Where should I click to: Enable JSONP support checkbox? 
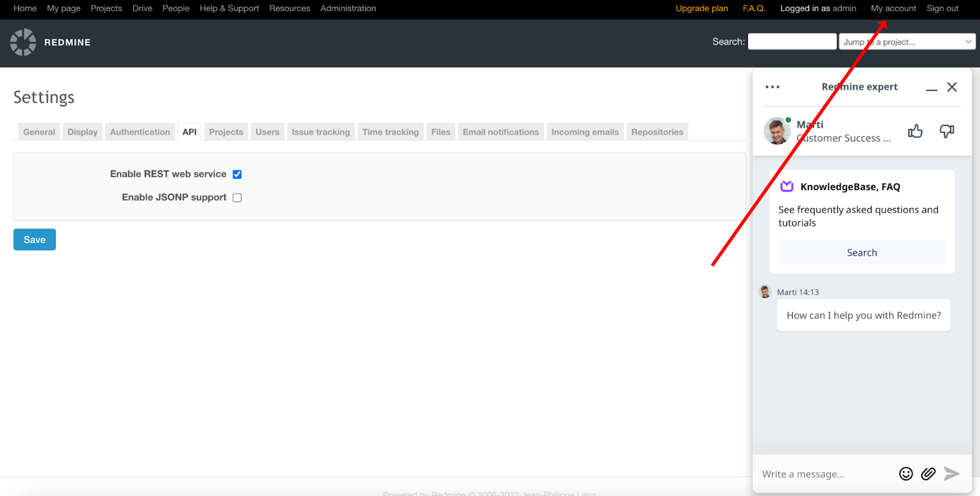tap(237, 197)
